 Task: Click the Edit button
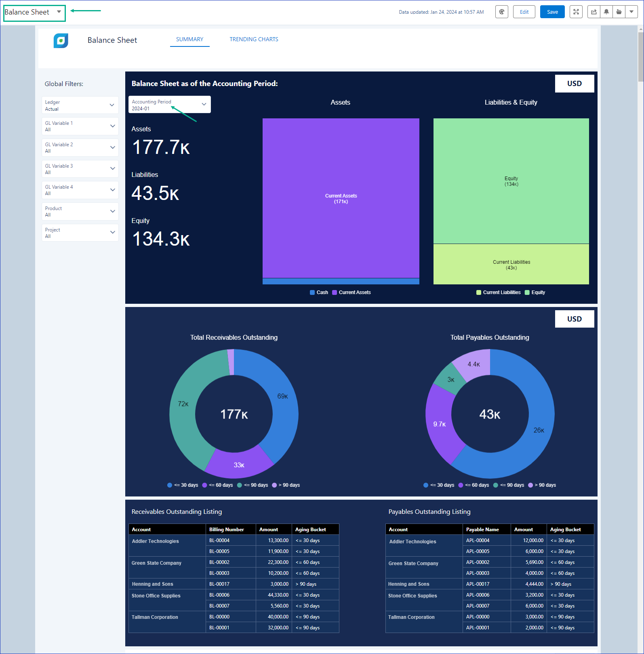pos(524,12)
